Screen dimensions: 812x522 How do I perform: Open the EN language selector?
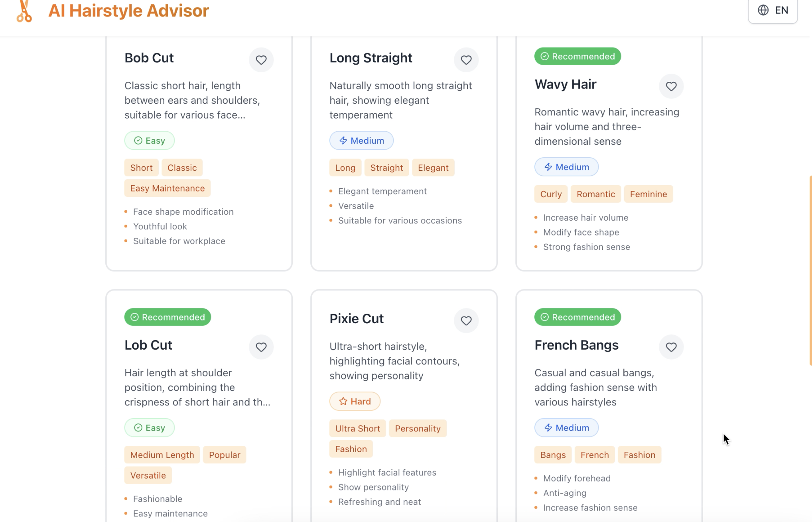click(x=773, y=10)
